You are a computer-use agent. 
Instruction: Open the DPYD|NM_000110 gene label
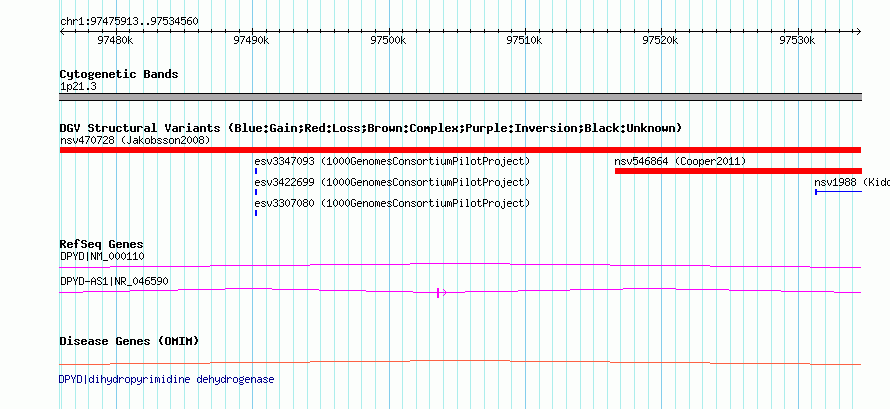(102, 256)
